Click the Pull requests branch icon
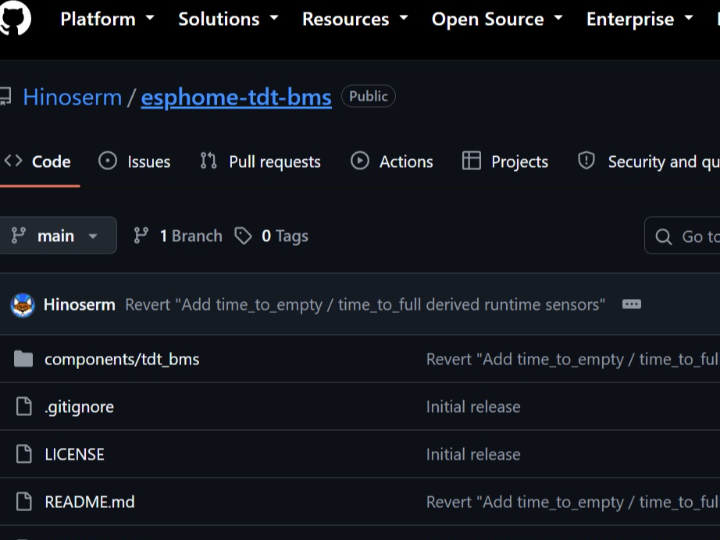This screenshot has height=540, width=720. tap(208, 161)
